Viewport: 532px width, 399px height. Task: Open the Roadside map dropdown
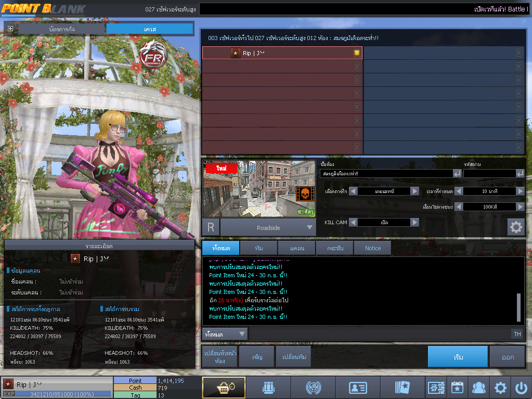[310, 227]
